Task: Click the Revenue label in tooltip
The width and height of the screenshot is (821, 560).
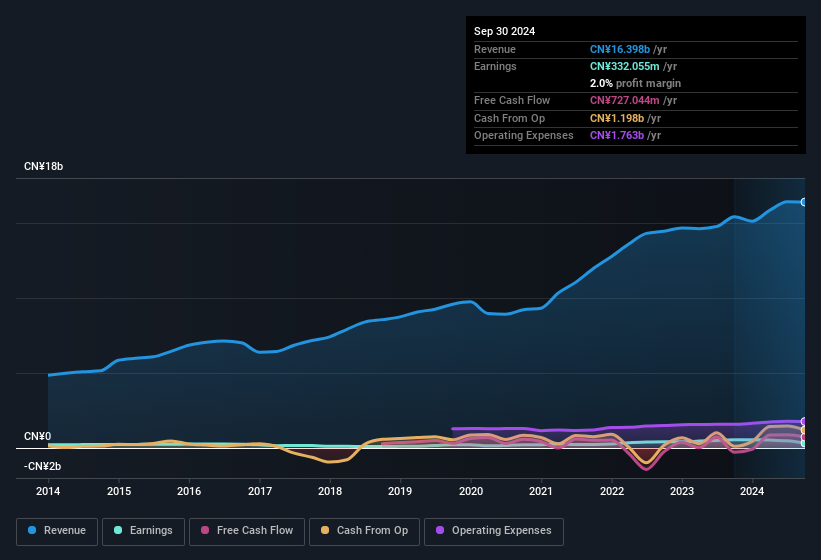Action: click(x=495, y=49)
